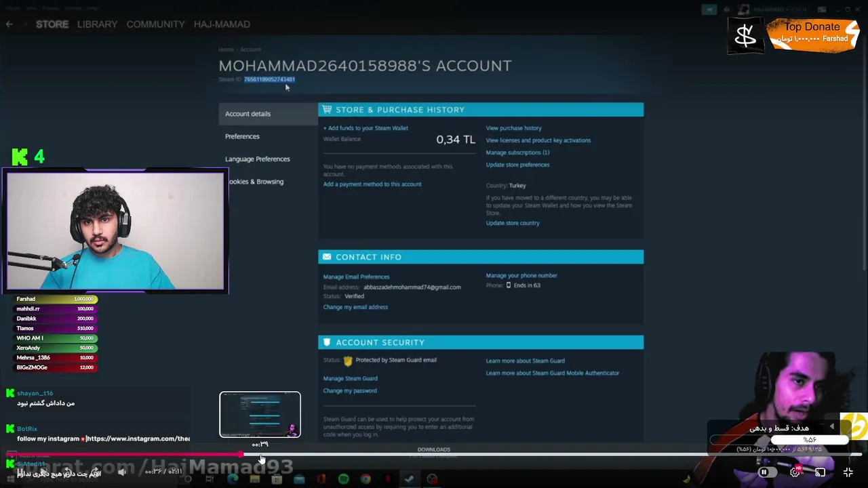Open Manage Email Preferences link
Image resolution: width=868 pixels, height=488 pixels.
pos(356,277)
